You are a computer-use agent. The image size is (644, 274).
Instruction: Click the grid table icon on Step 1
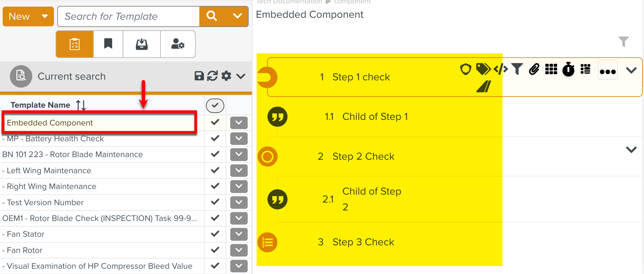551,69
